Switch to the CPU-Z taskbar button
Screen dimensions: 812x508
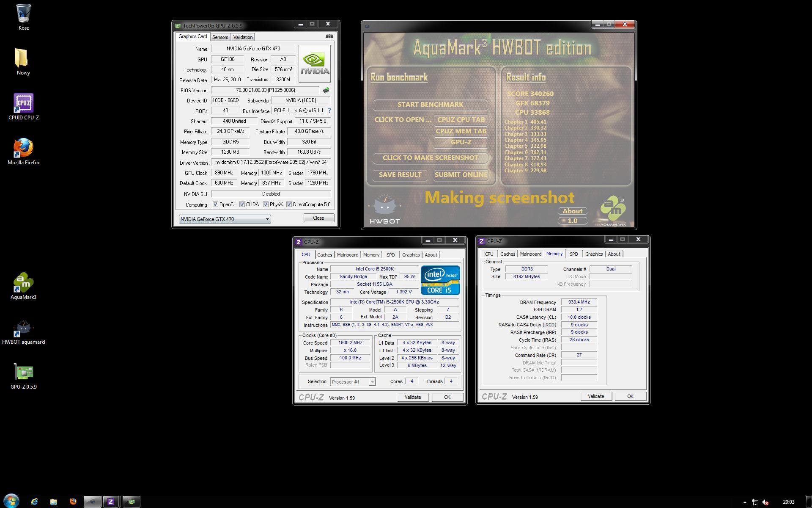tap(111, 502)
